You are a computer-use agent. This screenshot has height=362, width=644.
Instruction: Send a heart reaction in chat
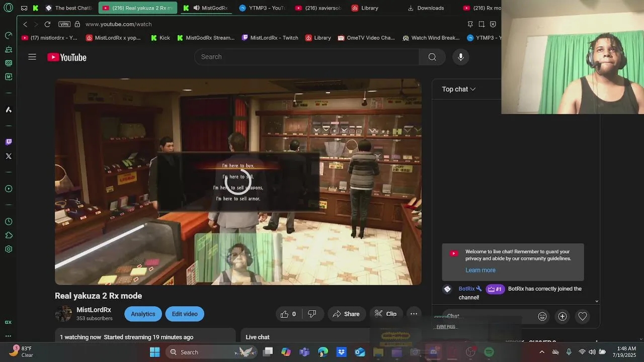pos(582,316)
